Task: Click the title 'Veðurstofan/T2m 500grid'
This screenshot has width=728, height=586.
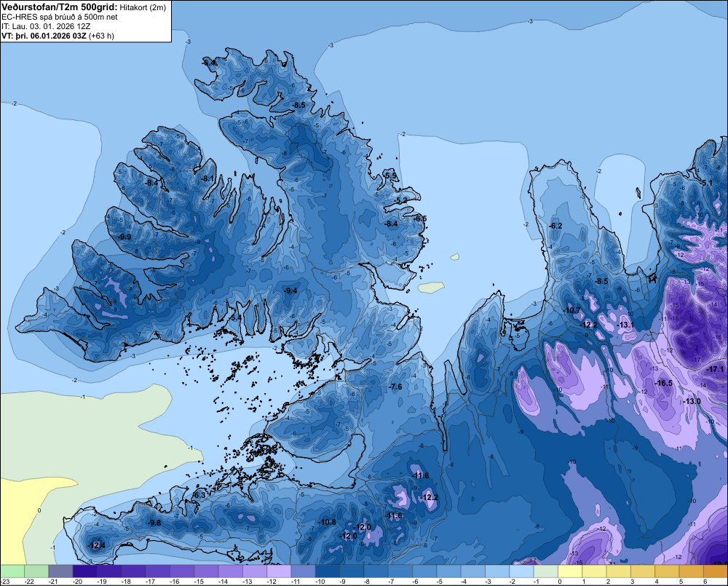Action: pyautogui.click(x=60, y=7)
